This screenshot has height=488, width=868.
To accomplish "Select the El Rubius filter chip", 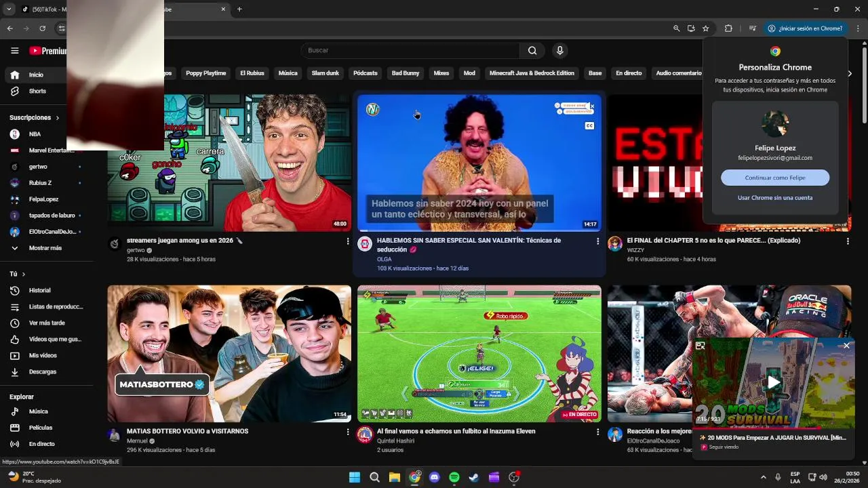I will click(252, 73).
